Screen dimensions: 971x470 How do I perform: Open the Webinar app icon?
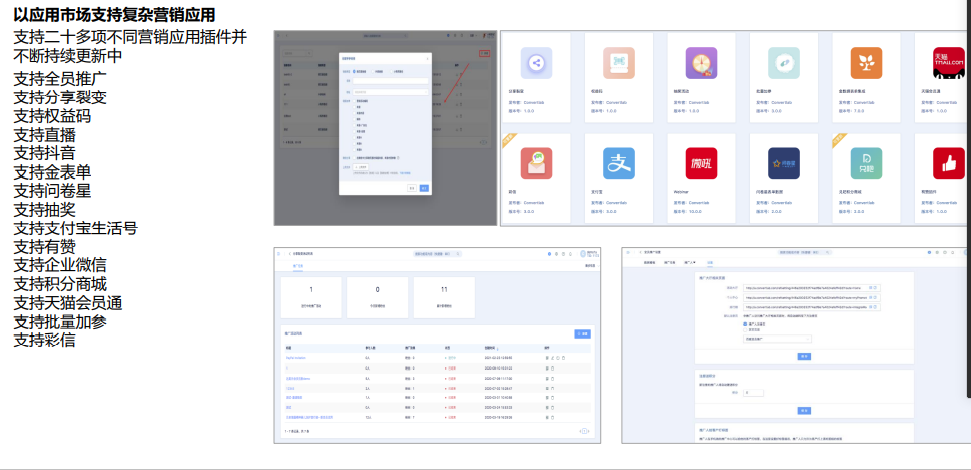[701, 163]
